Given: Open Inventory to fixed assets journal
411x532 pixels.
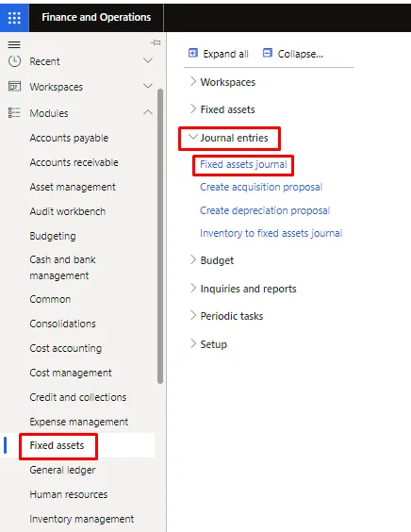Looking at the screenshot, I should point(271,233).
